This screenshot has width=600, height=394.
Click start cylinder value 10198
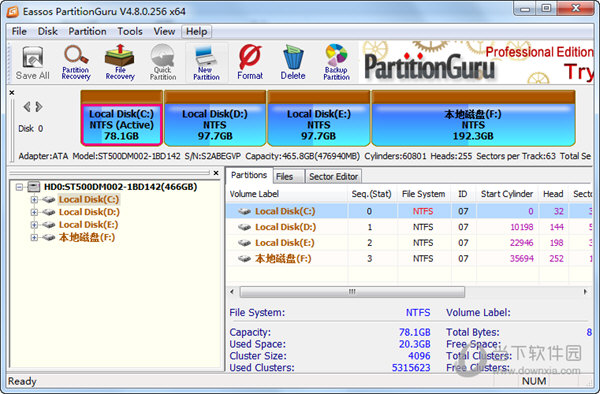[x=522, y=227]
